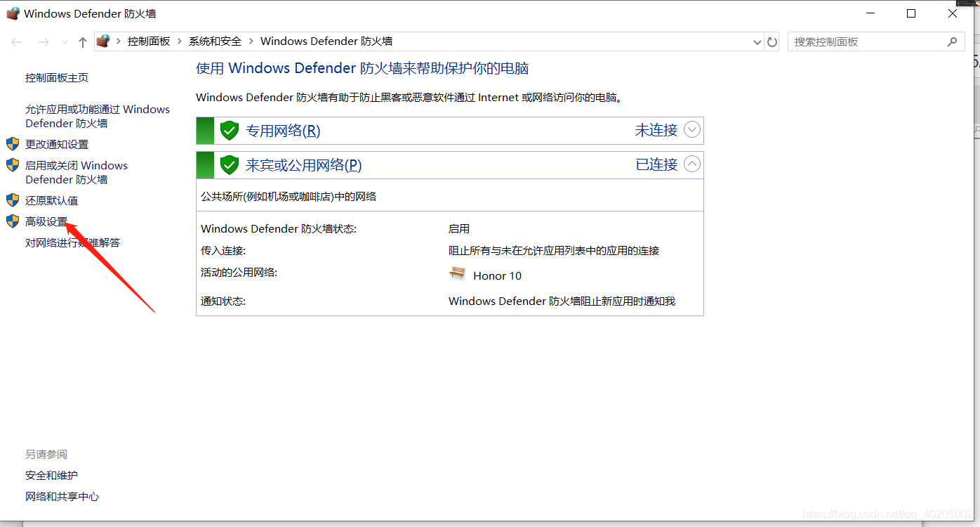Click the 来宾或公用网络(P) heading
The image size is (980, 527).
(303, 165)
